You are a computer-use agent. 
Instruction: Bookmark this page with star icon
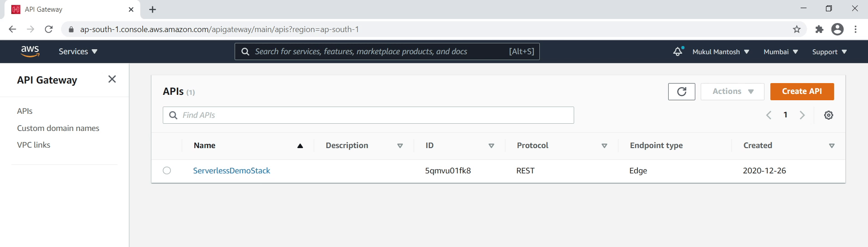[797, 29]
